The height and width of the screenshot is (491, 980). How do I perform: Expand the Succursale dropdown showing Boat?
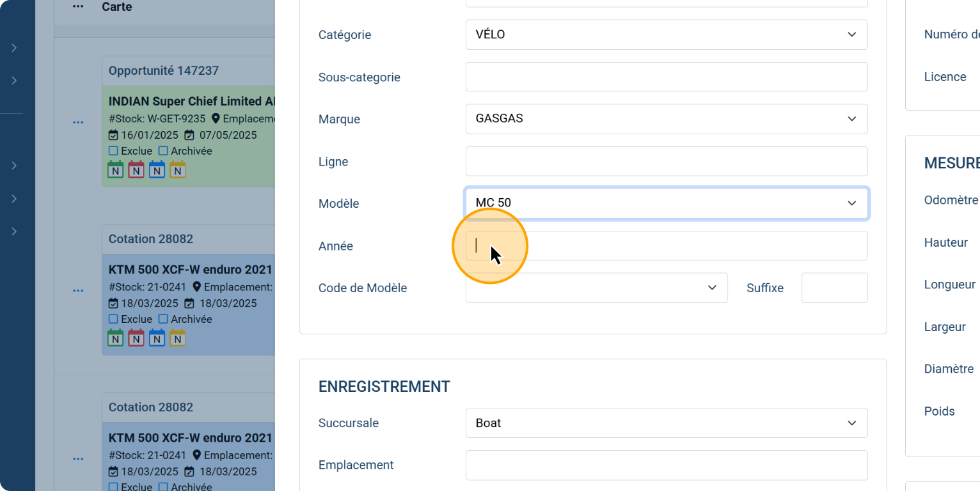click(666, 423)
